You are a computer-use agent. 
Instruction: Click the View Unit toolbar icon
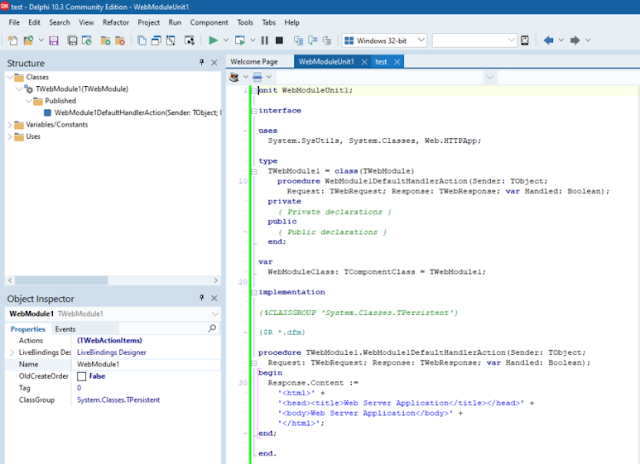tap(142, 40)
